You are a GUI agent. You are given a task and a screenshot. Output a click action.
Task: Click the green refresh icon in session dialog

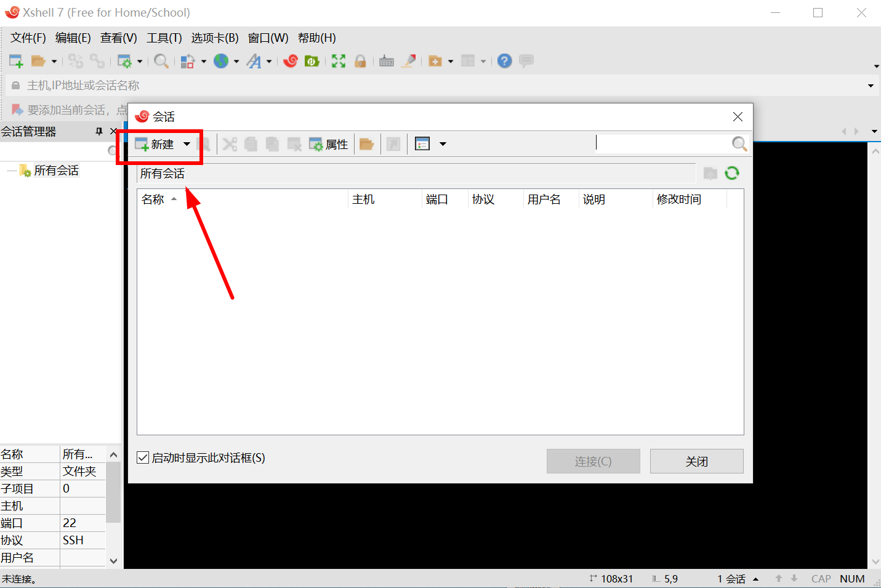[732, 174]
